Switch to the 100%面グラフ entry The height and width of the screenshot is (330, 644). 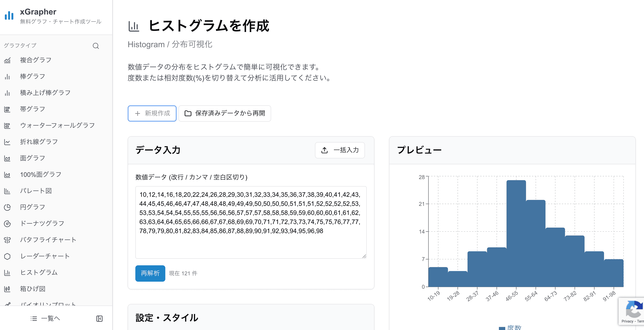click(x=40, y=174)
